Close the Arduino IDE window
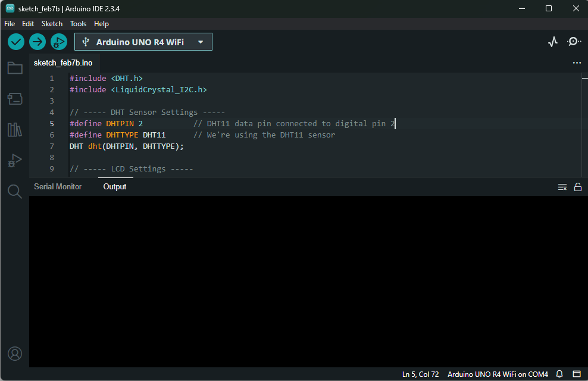Viewport: 588px width, 381px height. click(x=576, y=8)
